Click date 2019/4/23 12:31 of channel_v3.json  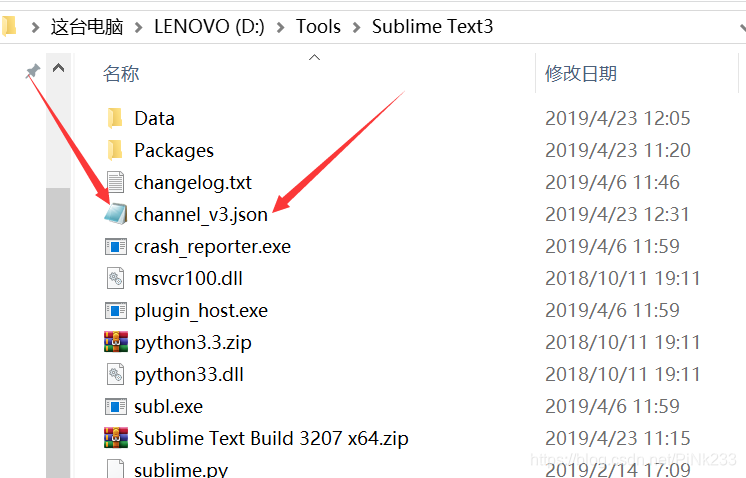click(x=618, y=215)
